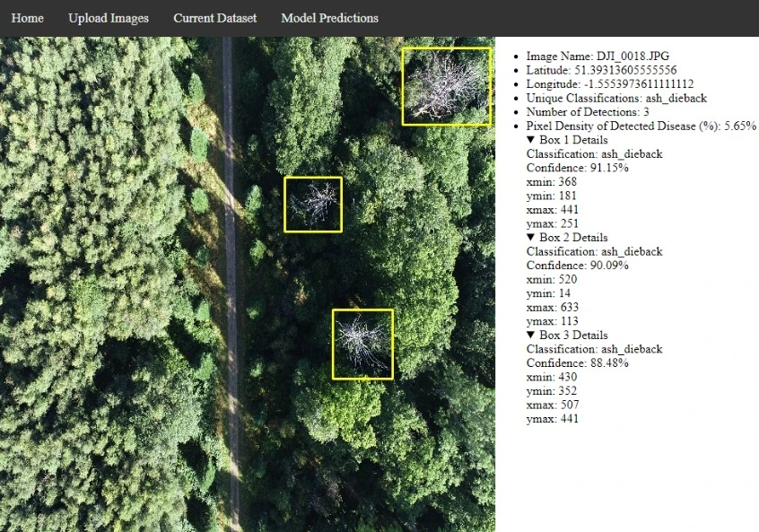
Task: Click the xmin: 430 value
Action: [552, 378]
